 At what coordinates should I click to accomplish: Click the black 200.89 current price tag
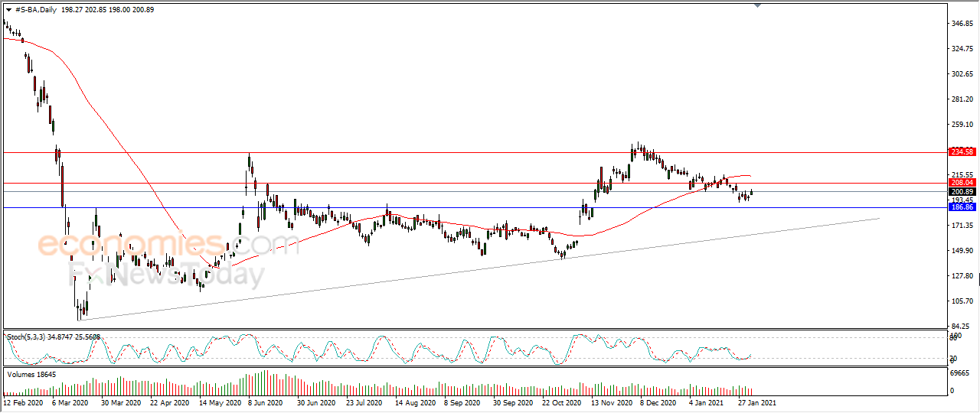click(961, 191)
